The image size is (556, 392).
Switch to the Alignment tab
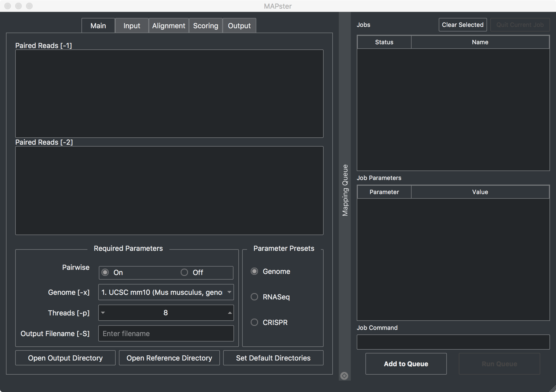pos(169,26)
